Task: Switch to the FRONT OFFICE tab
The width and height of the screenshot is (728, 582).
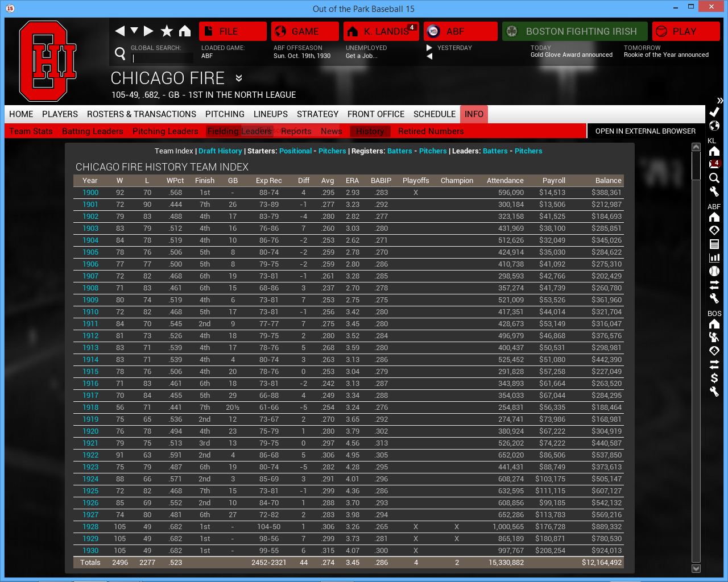Action: point(375,114)
